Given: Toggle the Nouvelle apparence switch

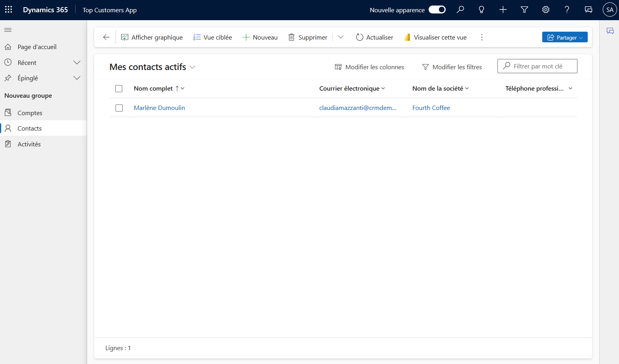Looking at the screenshot, I should 437,9.
